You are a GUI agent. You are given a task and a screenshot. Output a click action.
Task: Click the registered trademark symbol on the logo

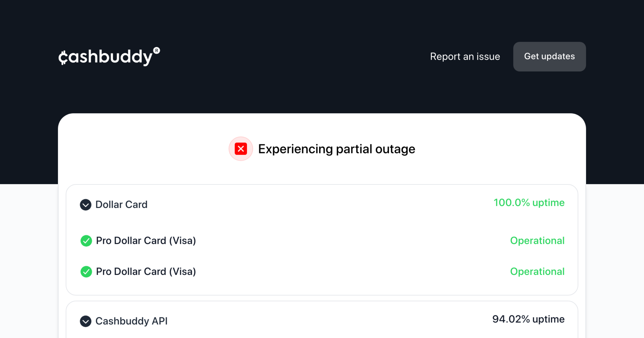[156, 50]
